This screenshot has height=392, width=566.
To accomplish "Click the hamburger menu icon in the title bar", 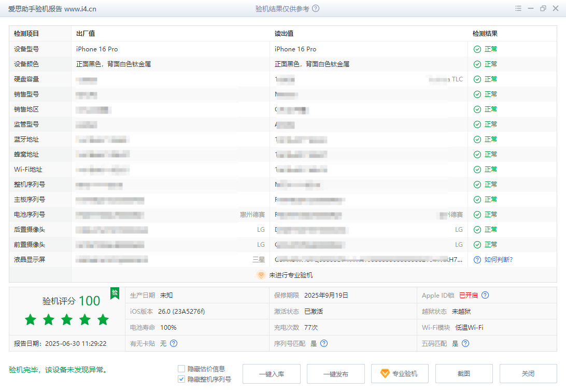I will click(518, 8).
